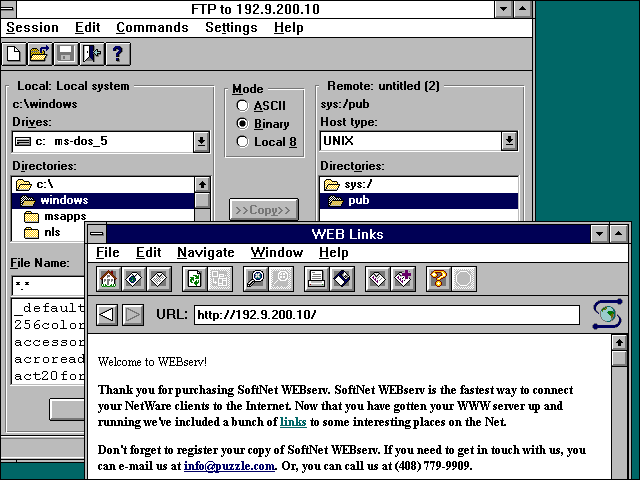Select c:\ in local Directories list
The height and width of the screenshot is (480, 640).
(103, 184)
